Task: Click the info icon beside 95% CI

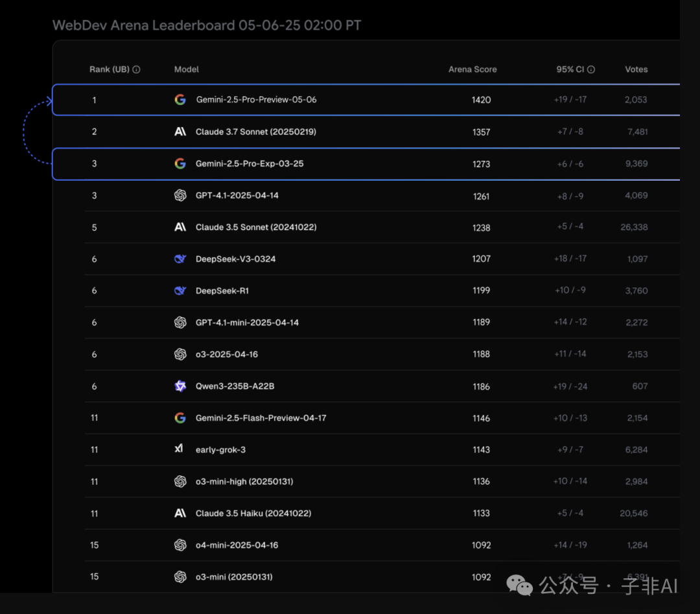Action: click(591, 69)
